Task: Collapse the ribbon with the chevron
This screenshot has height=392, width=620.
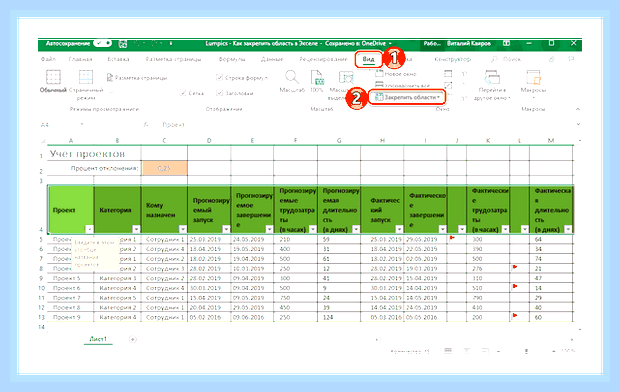Action: click(578, 109)
